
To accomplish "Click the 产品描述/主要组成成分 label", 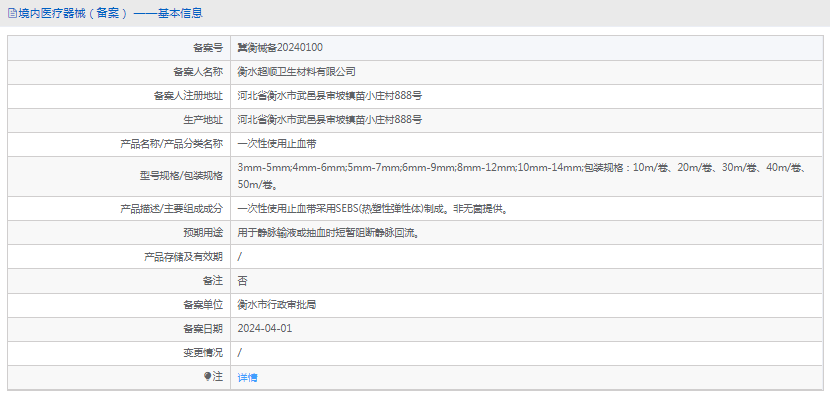I will point(172,209).
